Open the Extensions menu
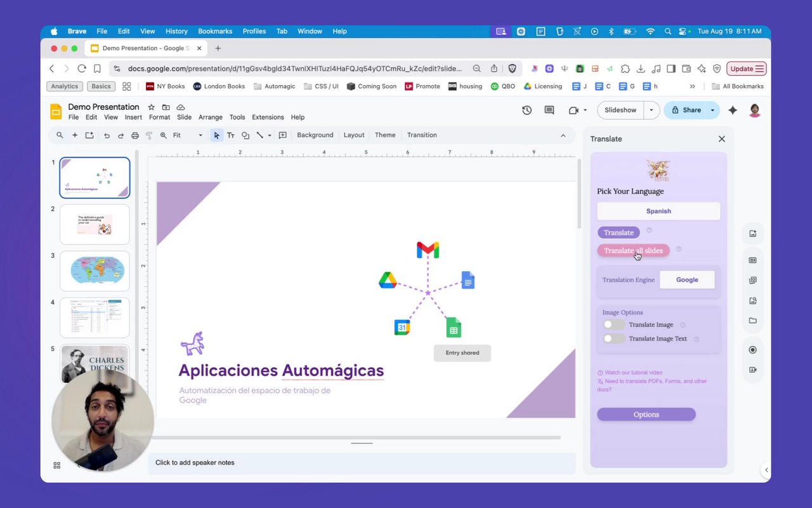The width and height of the screenshot is (812, 508). pyautogui.click(x=268, y=117)
